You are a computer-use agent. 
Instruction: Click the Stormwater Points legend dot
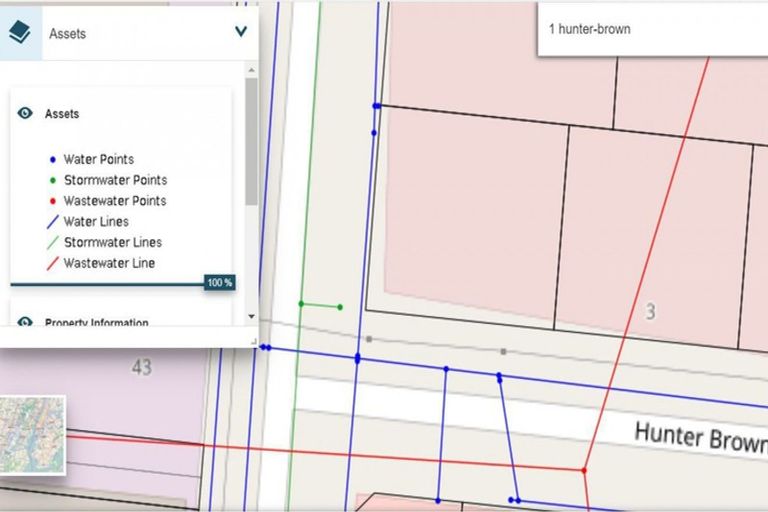52,181
